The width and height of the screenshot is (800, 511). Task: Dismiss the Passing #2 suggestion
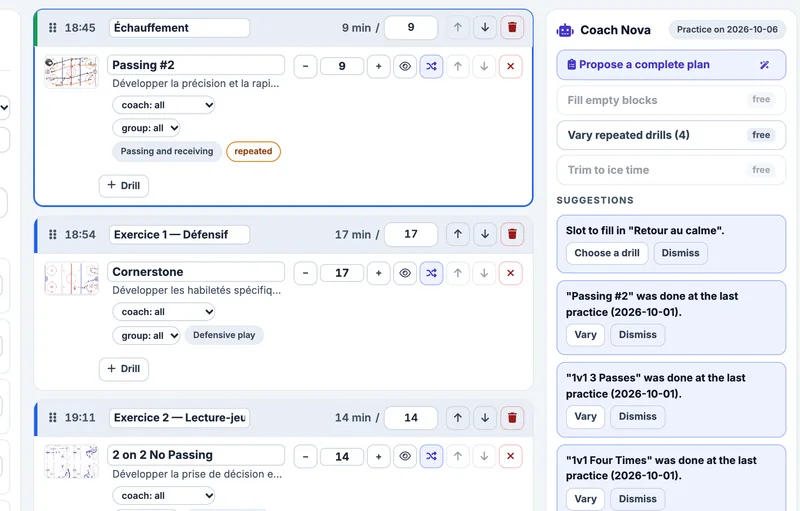tap(638, 335)
